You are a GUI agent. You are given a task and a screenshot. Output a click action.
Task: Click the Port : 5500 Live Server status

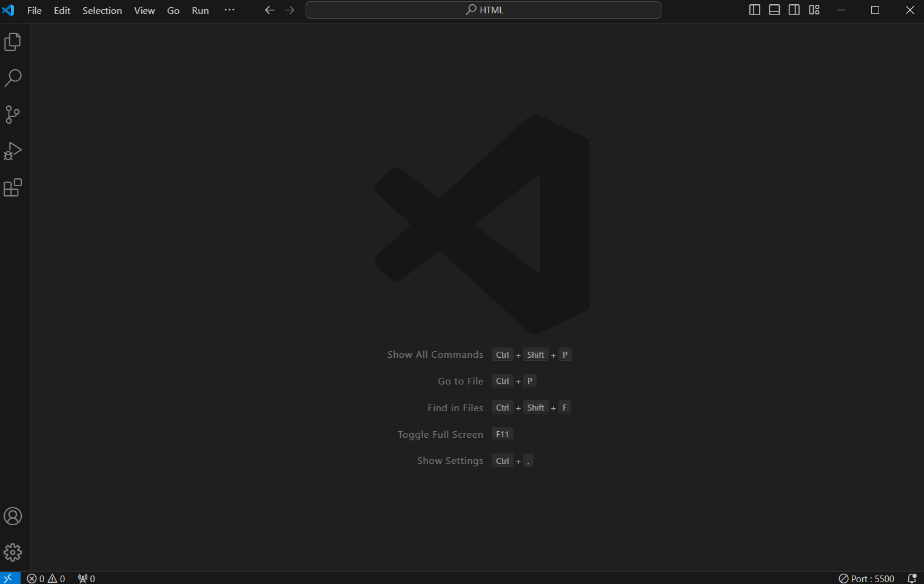pos(866,579)
